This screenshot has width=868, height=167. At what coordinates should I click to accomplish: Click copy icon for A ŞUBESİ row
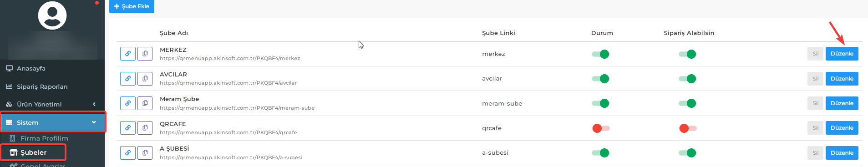[x=145, y=153]
